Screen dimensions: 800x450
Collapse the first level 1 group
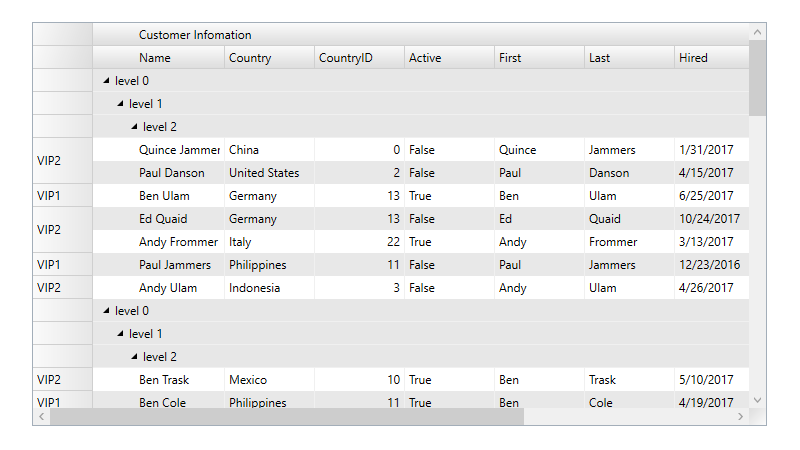point(121,104)
